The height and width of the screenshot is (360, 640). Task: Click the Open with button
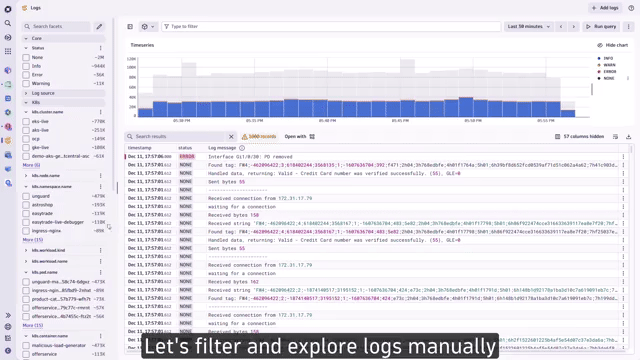(x=300, y=137)
